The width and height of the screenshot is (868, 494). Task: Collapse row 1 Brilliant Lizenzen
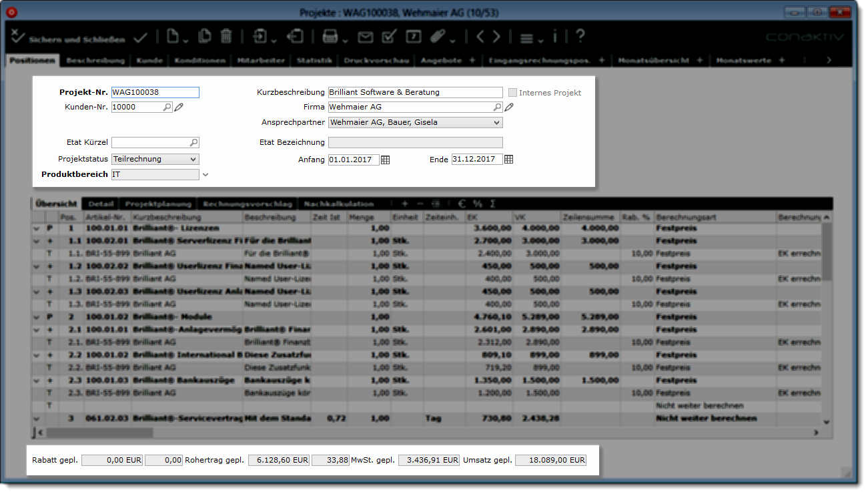37,228
